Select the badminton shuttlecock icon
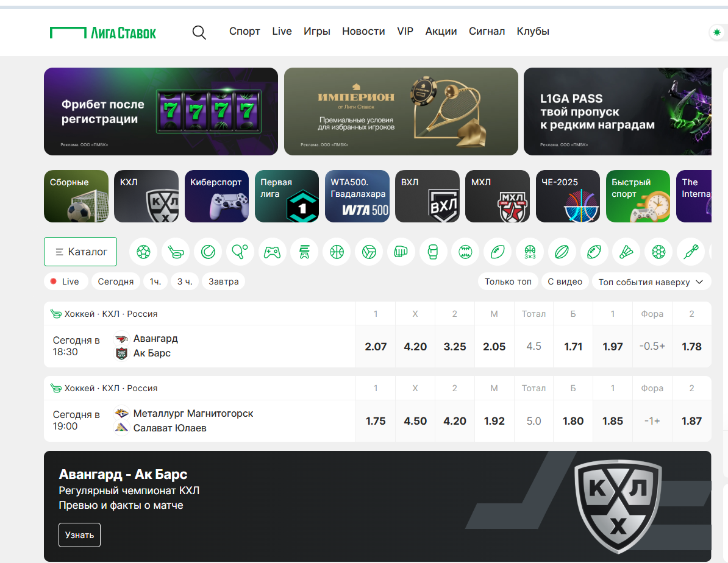The height and width of the screenshot is (563, 728). click(x=626, y=252)
